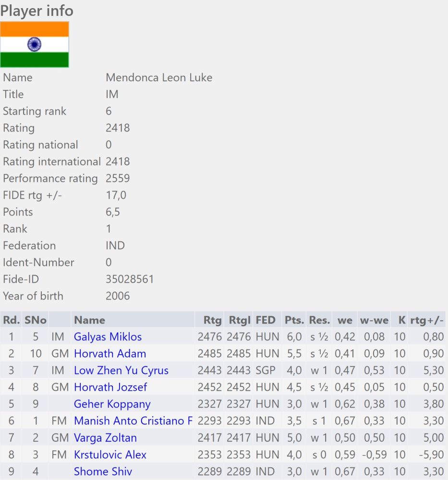This screenshot has height=480, width=448.
Task: Click the Pts. column header
Action: (294, 320)
